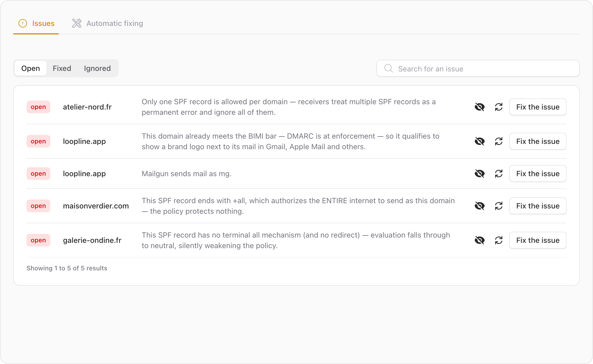Ignore the galerie-ondine.fr issue

[480, 240]
